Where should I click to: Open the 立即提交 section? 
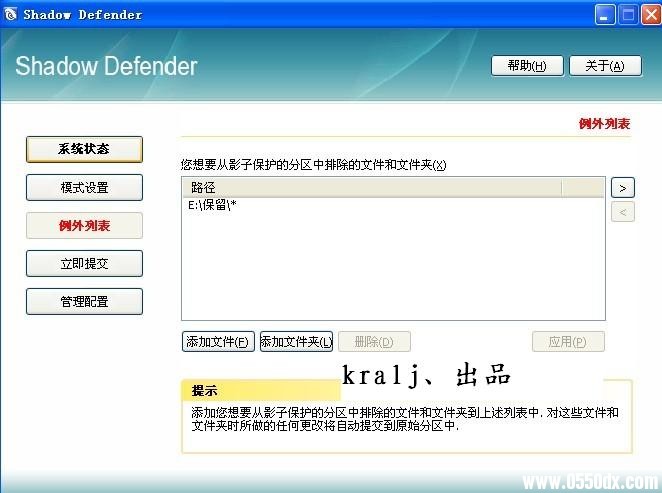tap(84, 263)
